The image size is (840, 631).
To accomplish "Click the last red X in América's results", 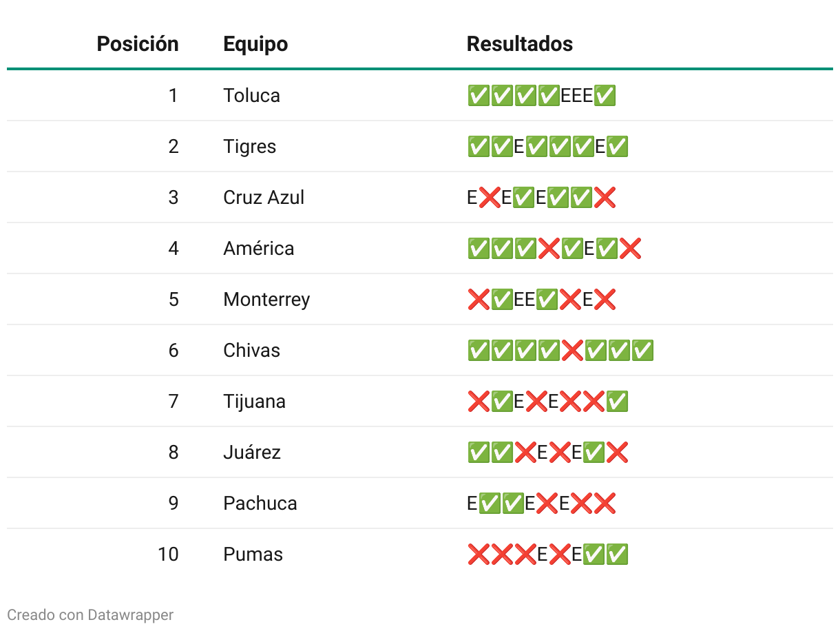I will (x=630, y=249).
